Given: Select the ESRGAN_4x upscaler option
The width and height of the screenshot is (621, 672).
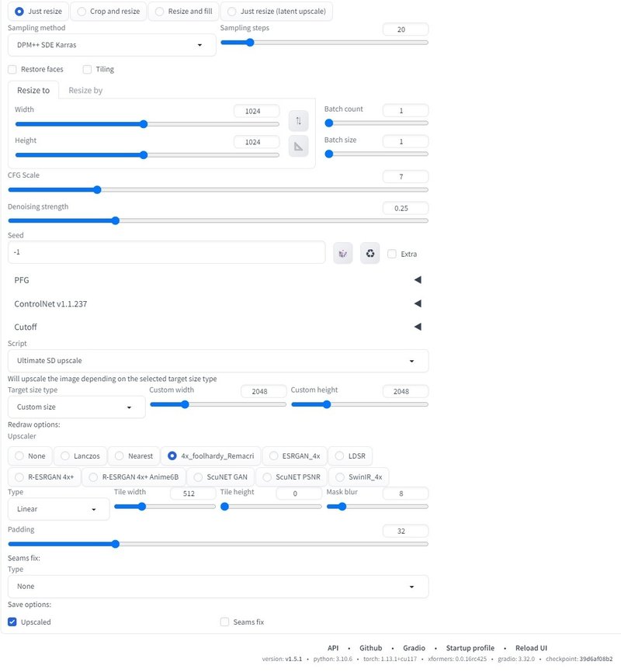Looking at the screenshot, I should tap(294, 456).
